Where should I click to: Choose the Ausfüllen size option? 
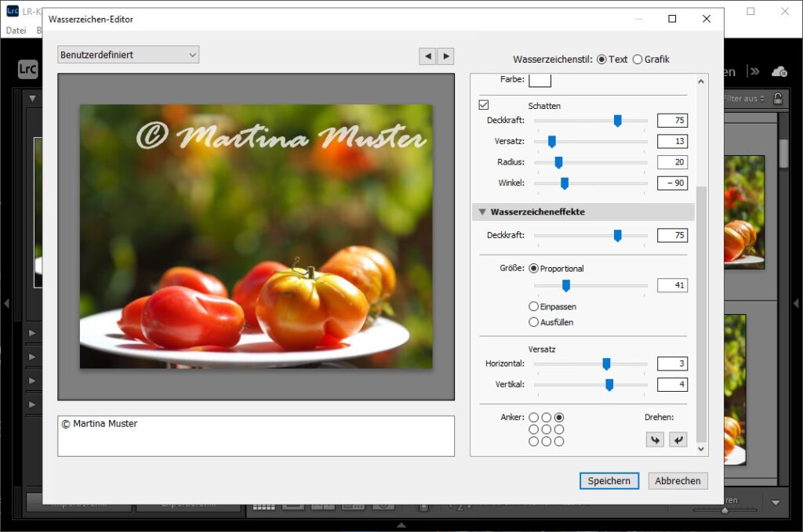point(534,322)
